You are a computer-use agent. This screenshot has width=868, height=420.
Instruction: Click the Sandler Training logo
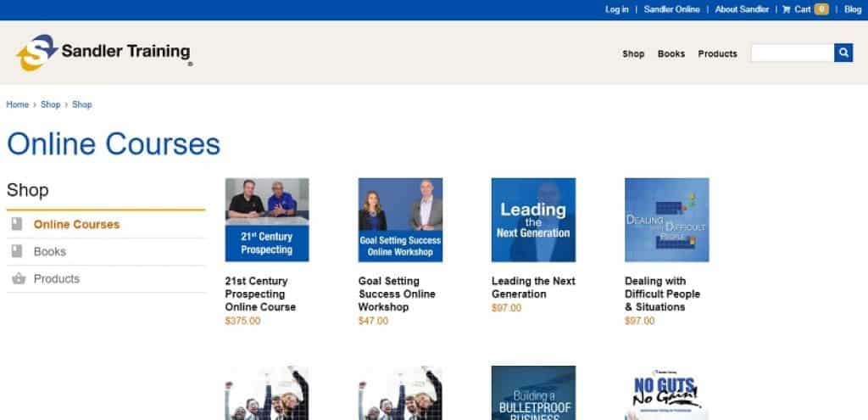click(x=104, y=53)
